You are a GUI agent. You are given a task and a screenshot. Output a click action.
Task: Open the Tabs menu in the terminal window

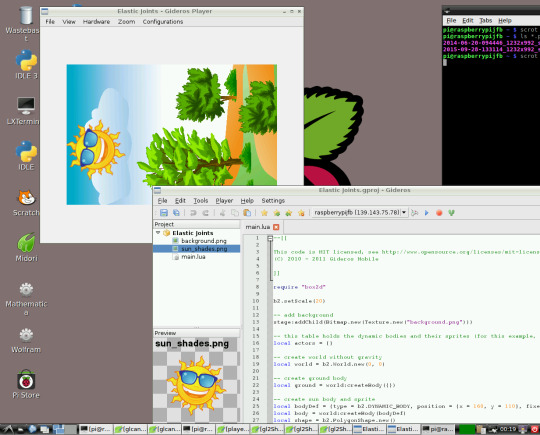click(x=486, y=20)
